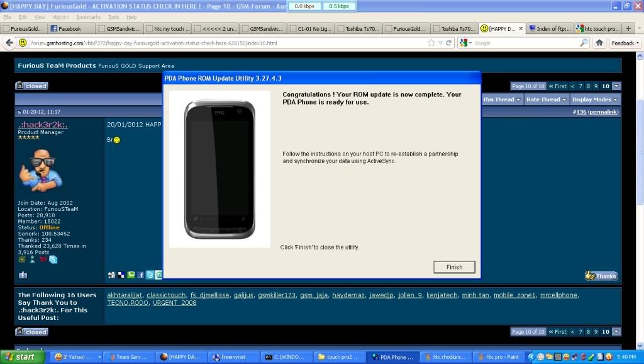
Task: Bookmark this page with the star icon
Action: (x=431, y=43)
